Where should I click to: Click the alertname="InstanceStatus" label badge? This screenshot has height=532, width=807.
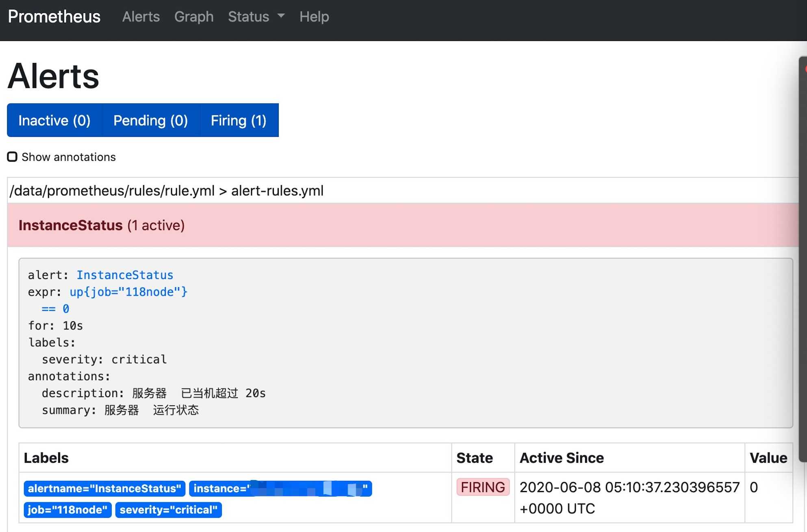[104, 488]
